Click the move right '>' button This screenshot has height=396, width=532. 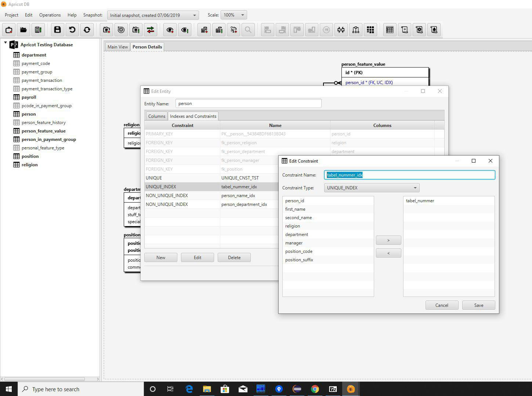[x=388, y=240]
